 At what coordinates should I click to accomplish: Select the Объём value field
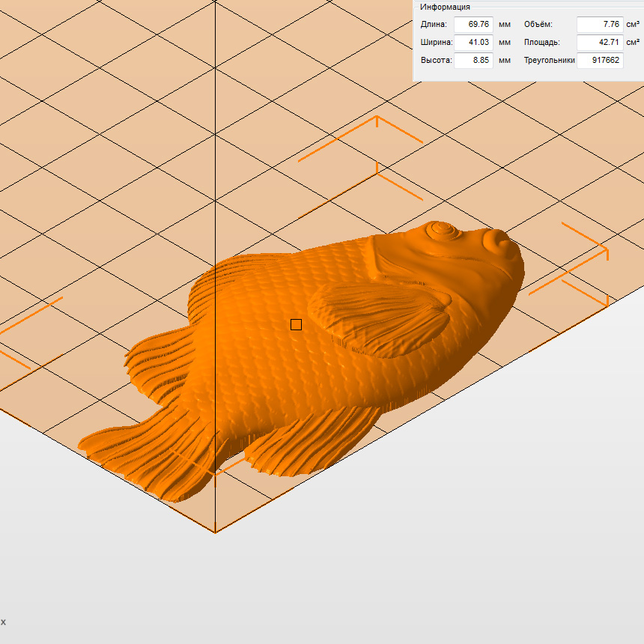click(600, 24)
